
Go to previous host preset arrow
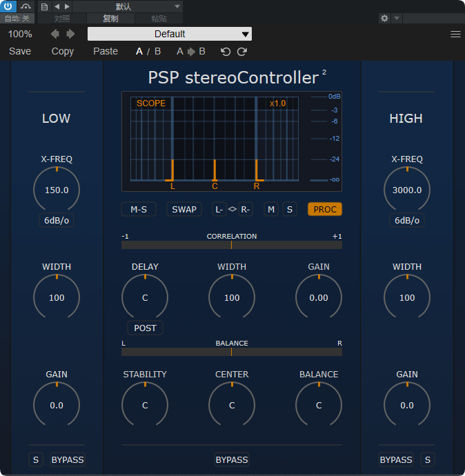57,6
